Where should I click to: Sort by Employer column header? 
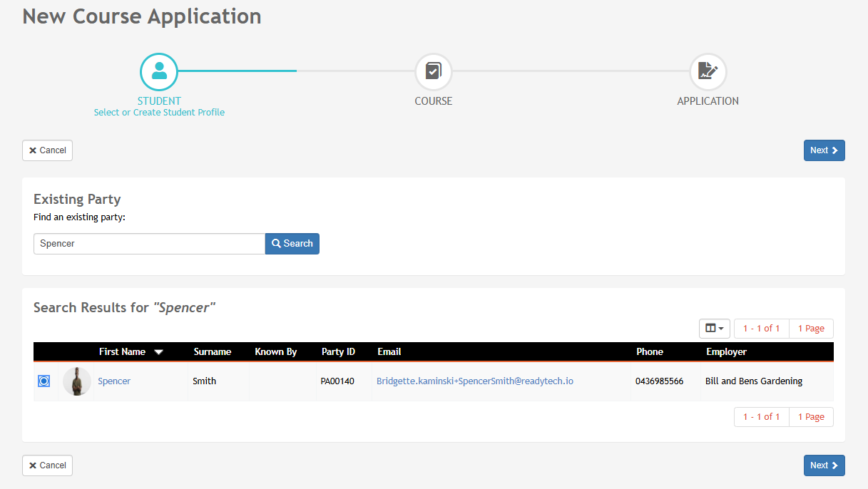[727, 352]
